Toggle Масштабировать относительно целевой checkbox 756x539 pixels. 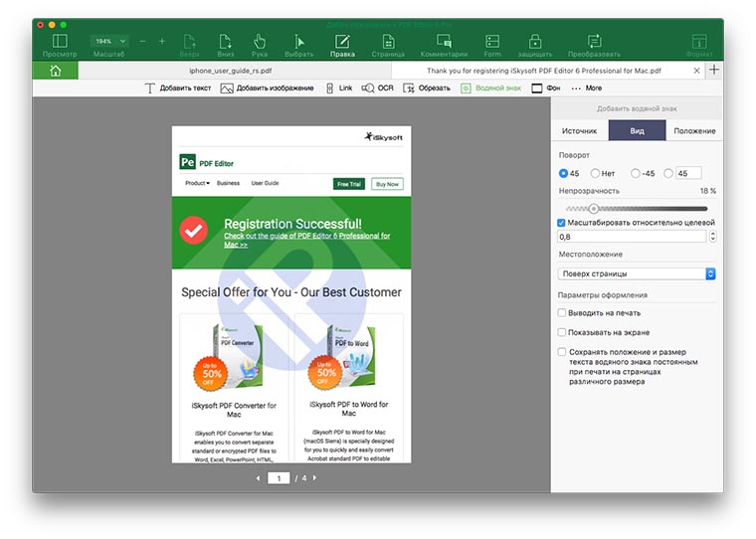(x=561, y=223)
